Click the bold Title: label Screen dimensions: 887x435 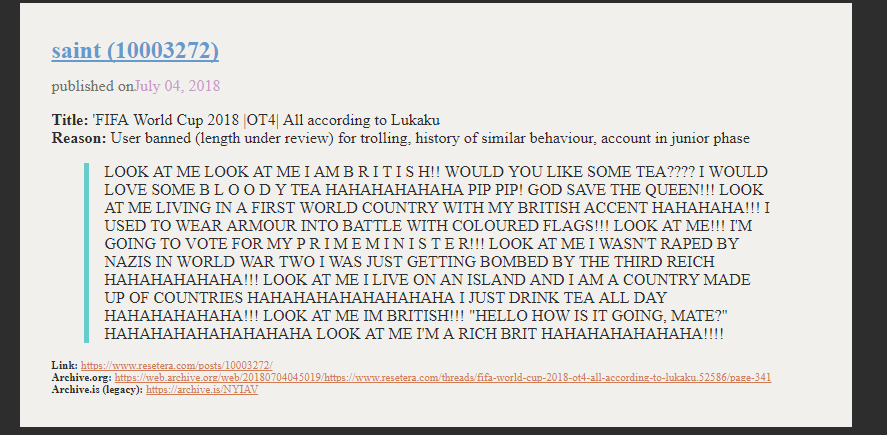[x=70, y=120]
